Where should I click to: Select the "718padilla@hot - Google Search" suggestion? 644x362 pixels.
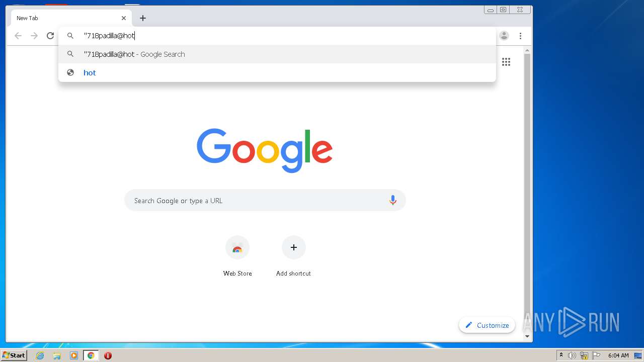[277, 54]
